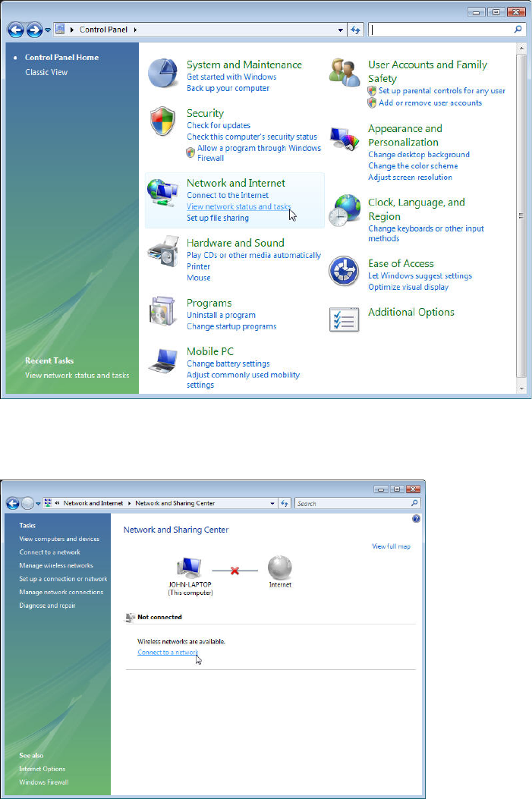The width and height of the screenshot is (532, 799).
Task: Open Recent Tasks View network status entry
Action: pyautogui.click(x=77, y=375)
